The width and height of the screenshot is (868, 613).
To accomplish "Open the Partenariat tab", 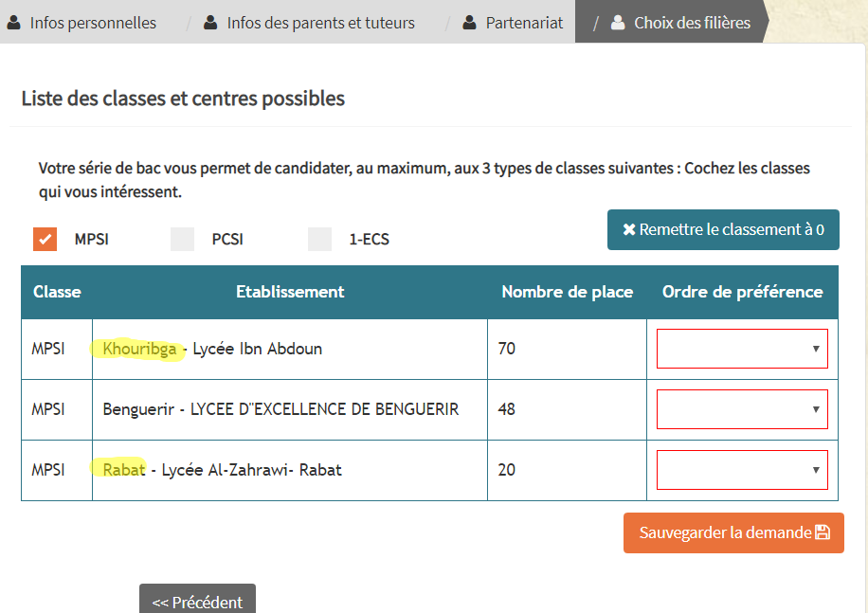I will click(x=524, y=23).
